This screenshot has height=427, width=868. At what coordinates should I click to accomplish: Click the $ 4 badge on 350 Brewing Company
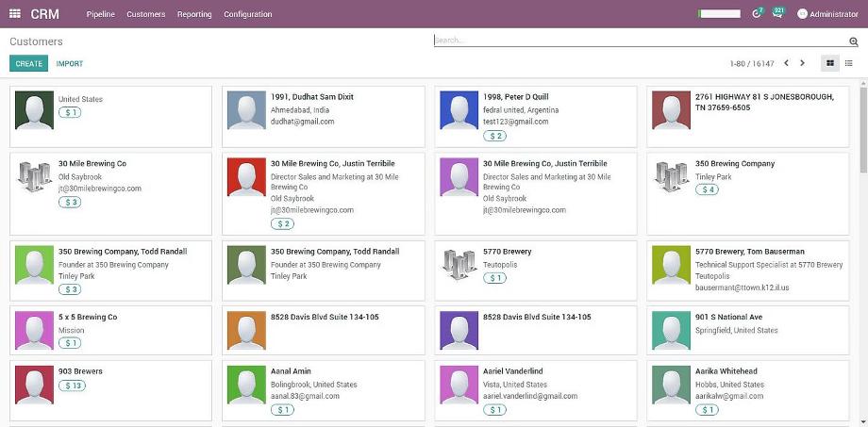[x=707, y=189]
